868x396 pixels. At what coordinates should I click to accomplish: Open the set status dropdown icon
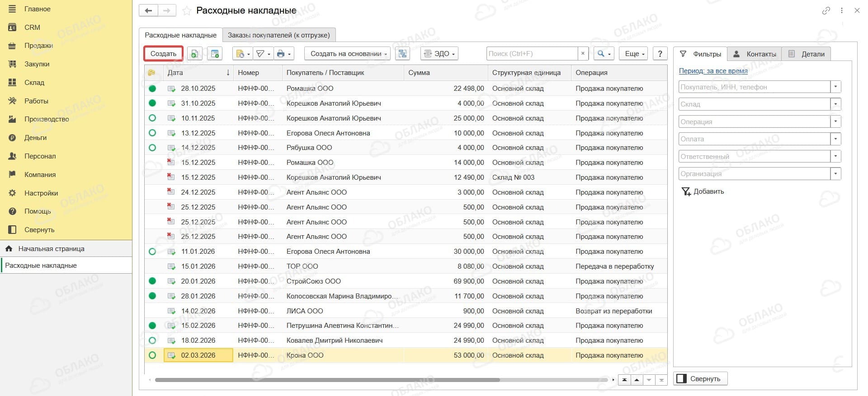(x=242, y=54)
